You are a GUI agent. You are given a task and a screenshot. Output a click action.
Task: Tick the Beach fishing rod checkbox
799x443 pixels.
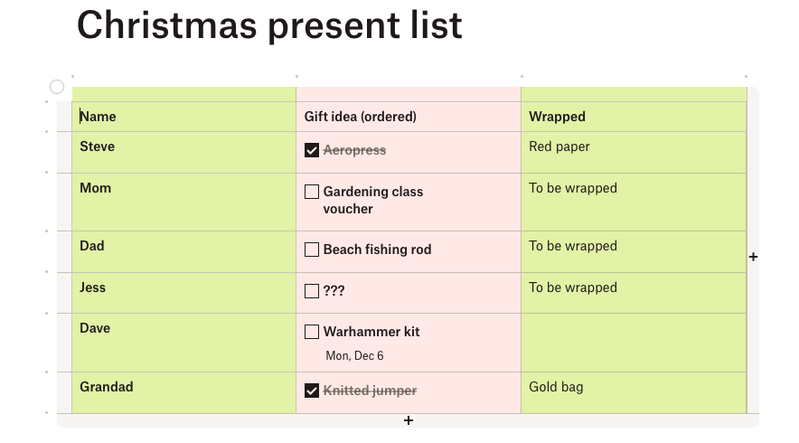pos(312,249)
